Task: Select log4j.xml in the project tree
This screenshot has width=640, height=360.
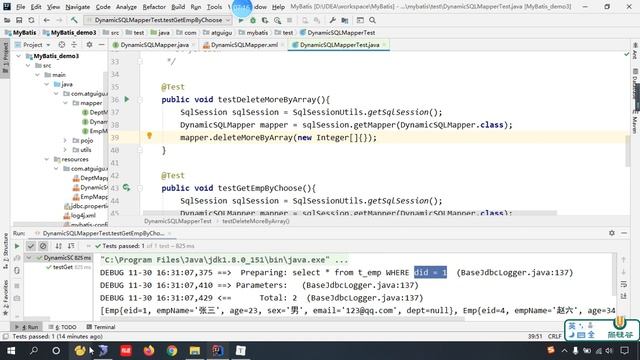Action: pos(80,216)
